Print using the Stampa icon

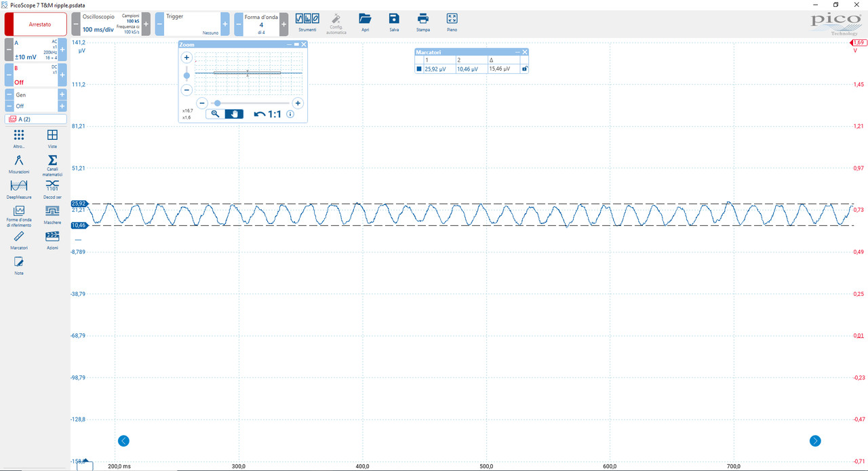423,22
